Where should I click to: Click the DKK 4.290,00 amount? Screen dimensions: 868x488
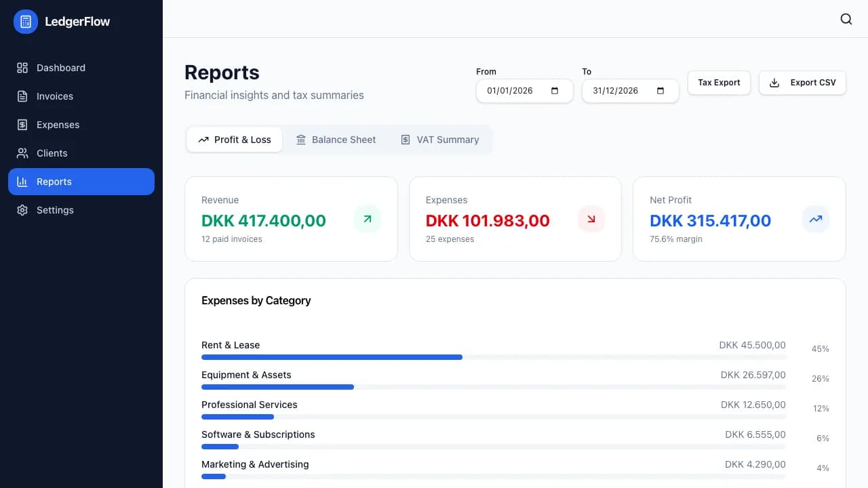click(755, 464)
